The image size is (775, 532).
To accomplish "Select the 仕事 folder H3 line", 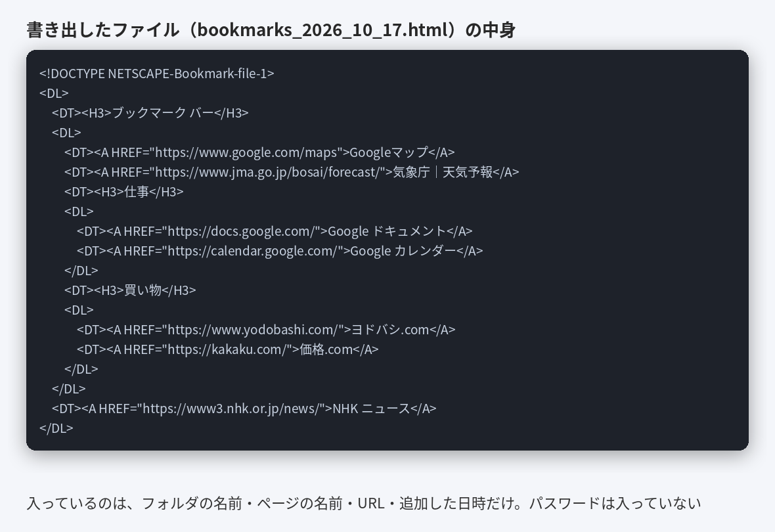I will click(x=123, y=192).
